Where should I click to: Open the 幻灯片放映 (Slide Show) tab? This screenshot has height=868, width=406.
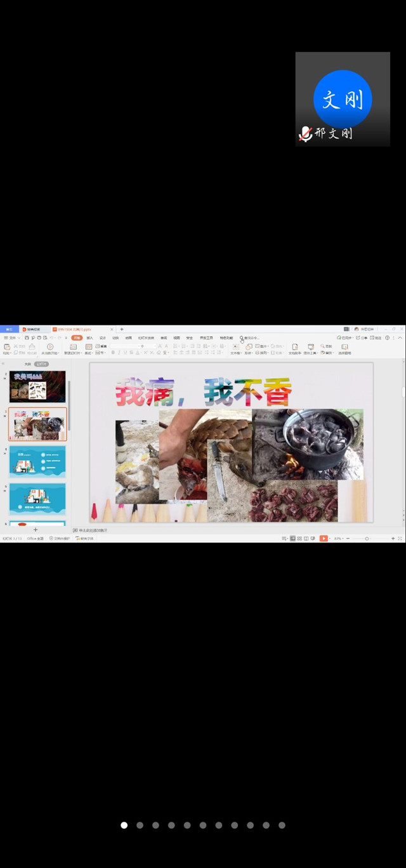pos(146,338)
